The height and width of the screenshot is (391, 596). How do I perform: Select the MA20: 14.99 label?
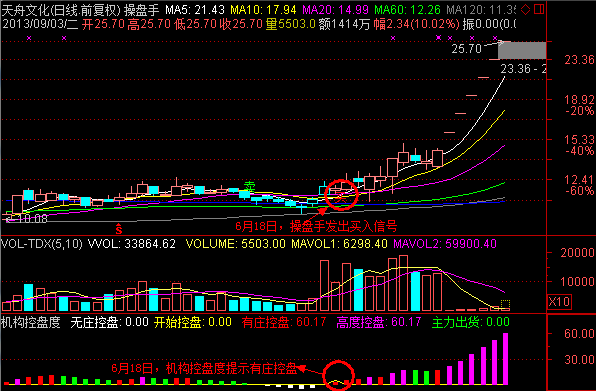336,9
